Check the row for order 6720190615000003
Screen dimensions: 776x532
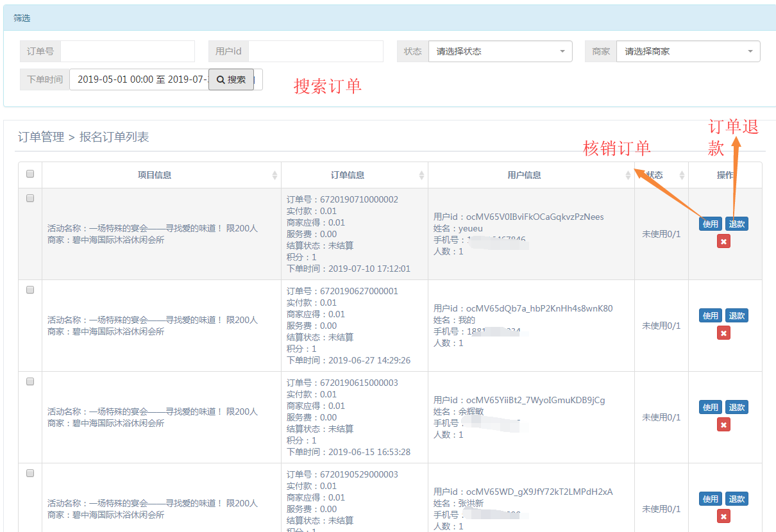point(30,381)
